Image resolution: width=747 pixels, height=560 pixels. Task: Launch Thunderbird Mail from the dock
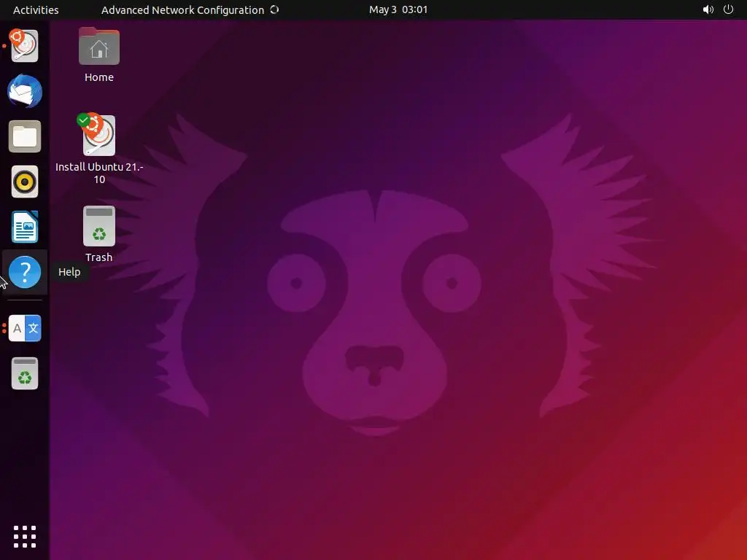pos(24,91)
